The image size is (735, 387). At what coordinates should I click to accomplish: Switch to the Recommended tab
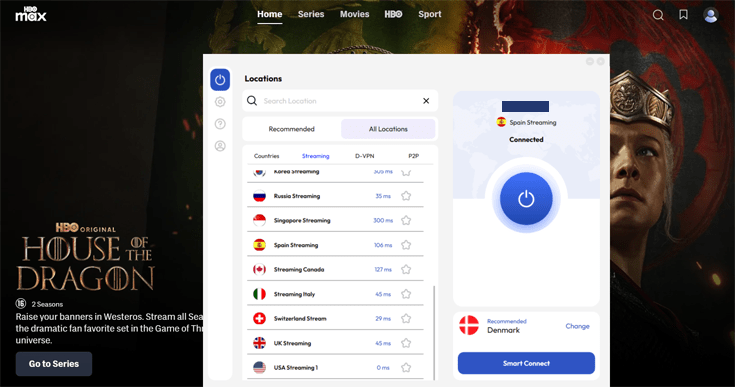292,129
